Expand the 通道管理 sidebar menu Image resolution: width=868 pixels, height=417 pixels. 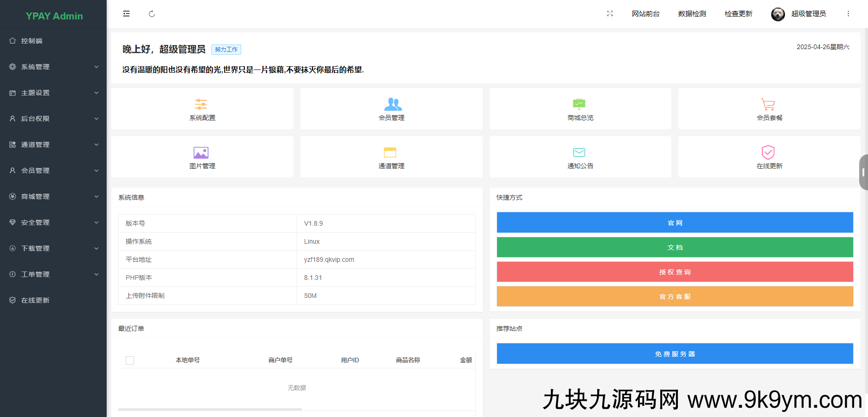(x=53, y=145)
